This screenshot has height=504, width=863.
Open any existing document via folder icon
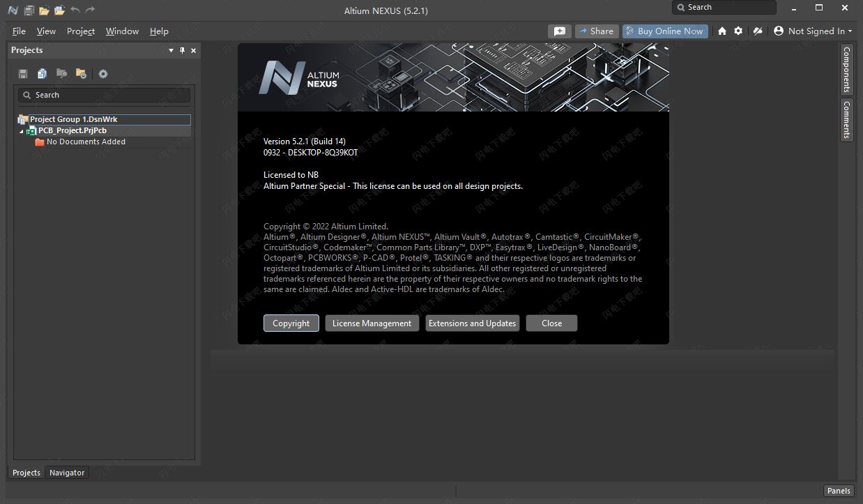44,10
